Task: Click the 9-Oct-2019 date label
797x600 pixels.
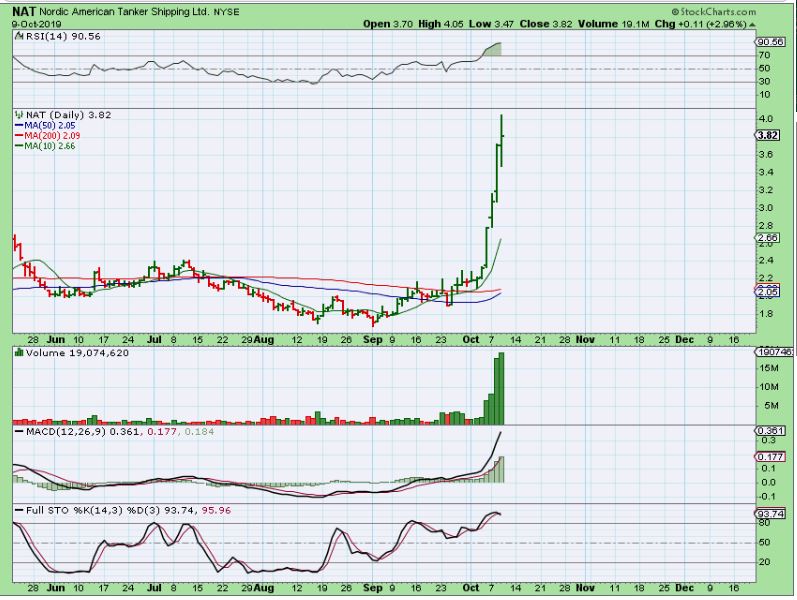Action: (37, 24)
